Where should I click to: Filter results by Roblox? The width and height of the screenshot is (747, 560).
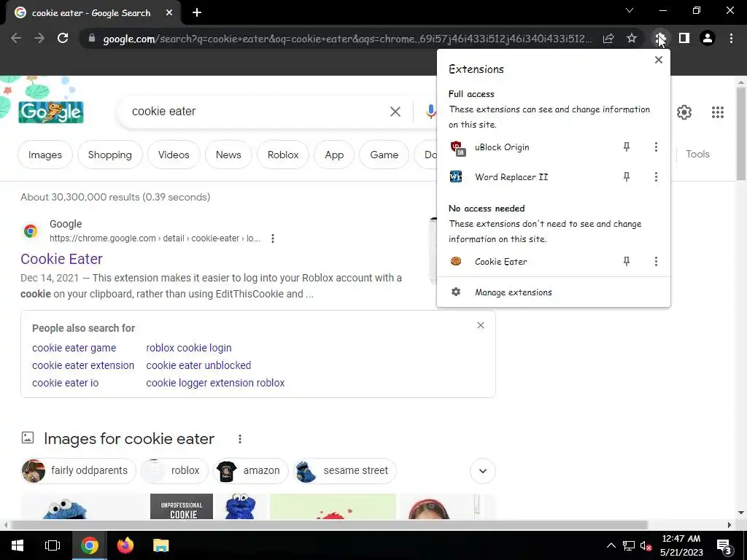(283, 155)
